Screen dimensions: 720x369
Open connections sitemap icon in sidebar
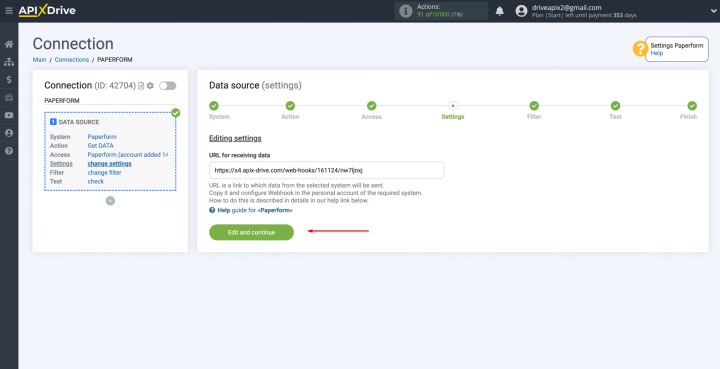[x=9, y=62]
